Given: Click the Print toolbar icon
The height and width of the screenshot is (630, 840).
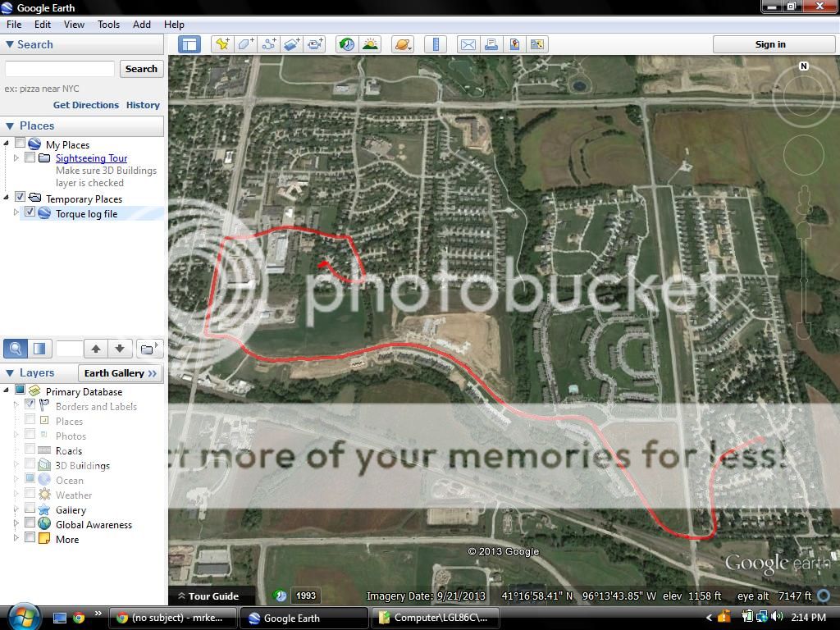Looking at the screenshot, I should click(491, 44).
